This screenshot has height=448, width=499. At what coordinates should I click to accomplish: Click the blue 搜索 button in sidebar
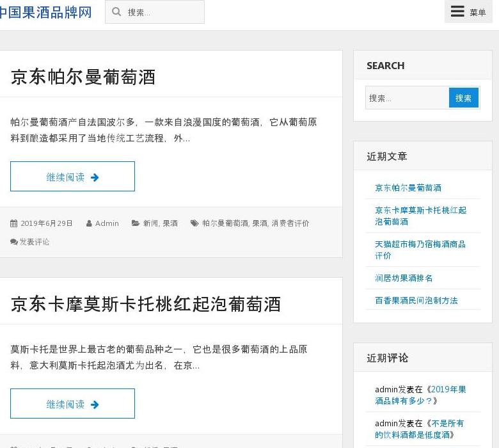coord(463,98)
